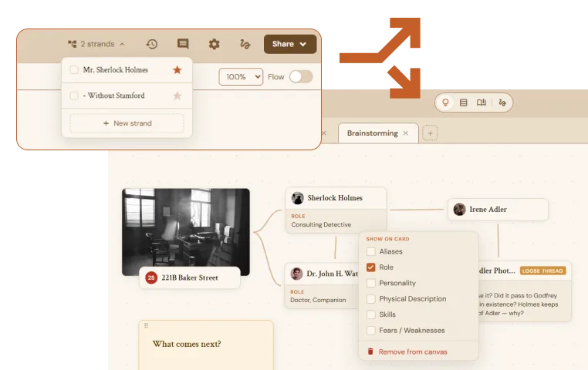Screen dimensions: 588x370
Task: Open the settings gear icon
Action: [214, 44]
